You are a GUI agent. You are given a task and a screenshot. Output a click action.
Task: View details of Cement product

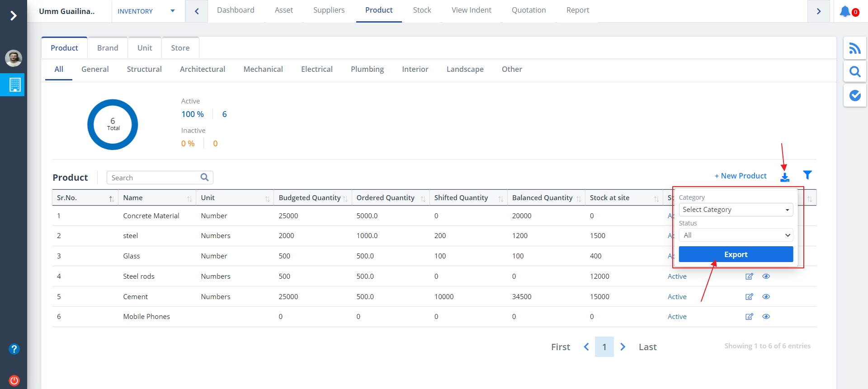click(x=766, y=297)
